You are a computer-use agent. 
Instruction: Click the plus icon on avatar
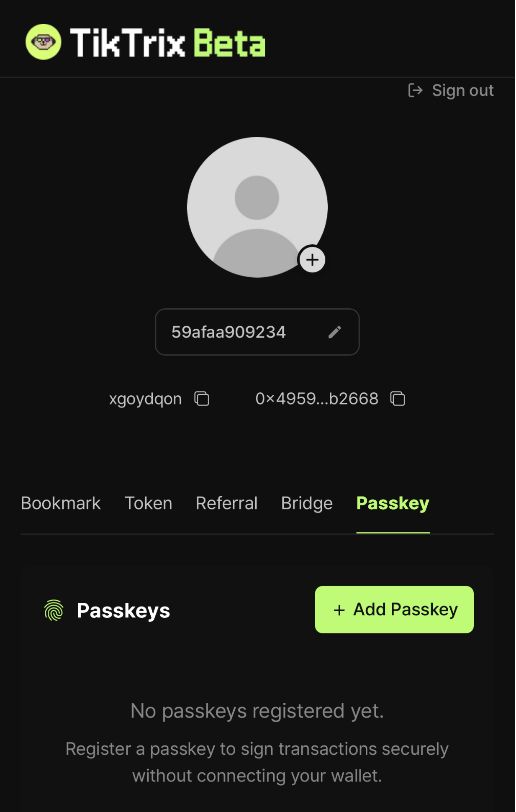312,260
